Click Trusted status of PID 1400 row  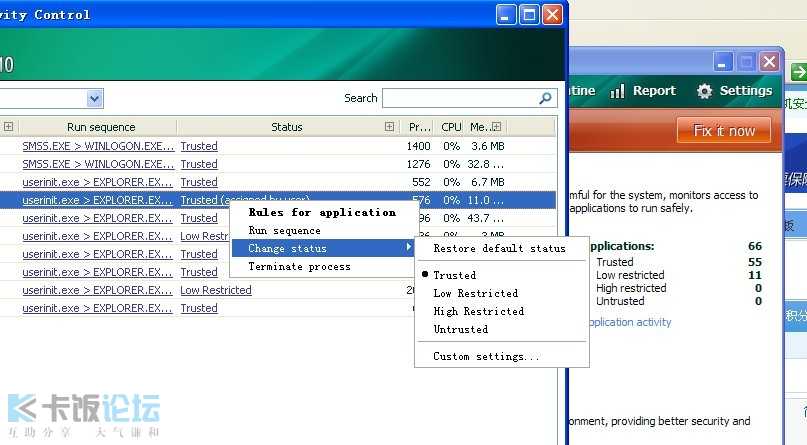click(199, 146)
